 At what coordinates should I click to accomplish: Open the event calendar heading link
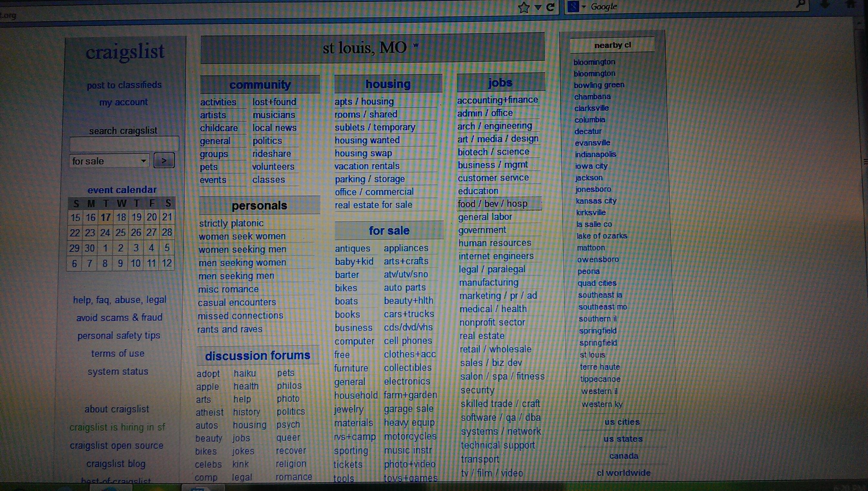pyautogui.click(x=122, y=190)
